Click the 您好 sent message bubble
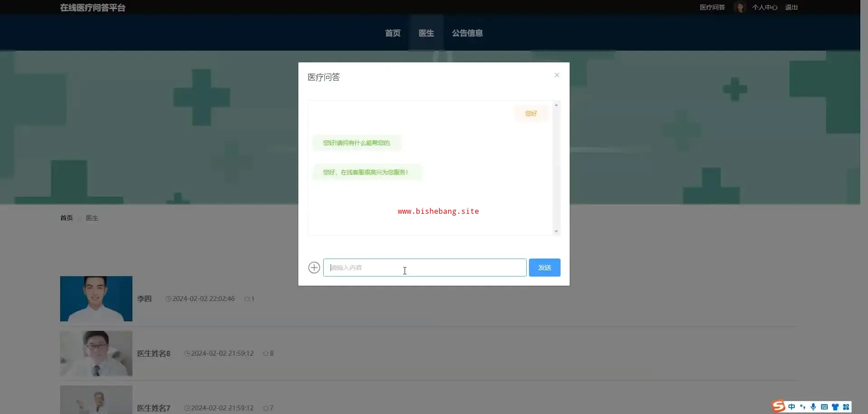Screen dimensions: 868x414 tap(531, 113)
